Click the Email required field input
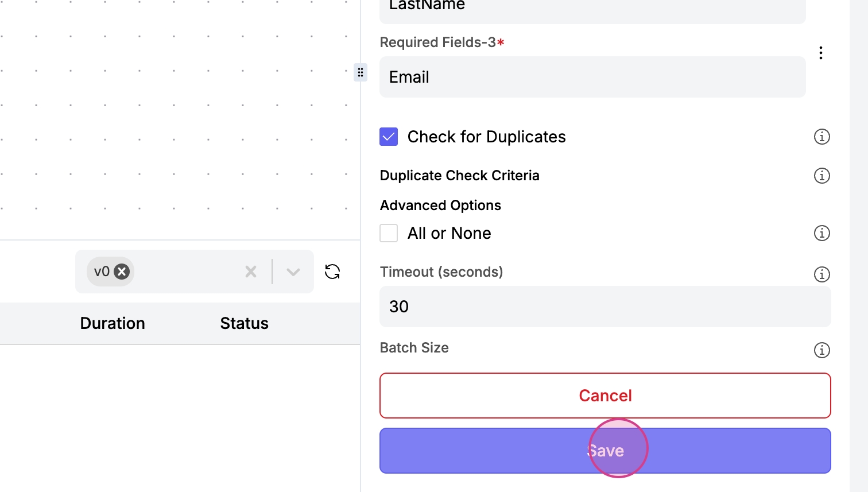This screenshot has height=492, width=868. point(592,77)
